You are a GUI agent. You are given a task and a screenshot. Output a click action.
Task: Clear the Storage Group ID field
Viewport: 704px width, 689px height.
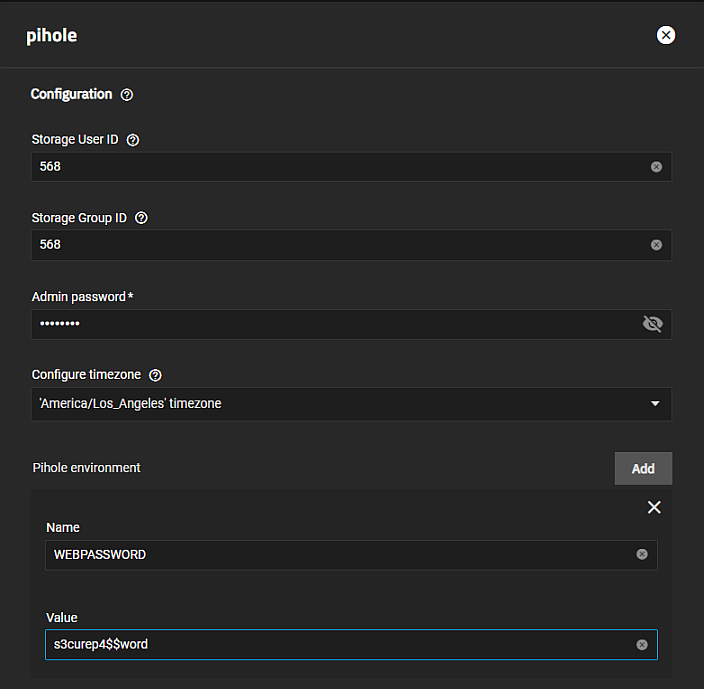tap(656, 245)
